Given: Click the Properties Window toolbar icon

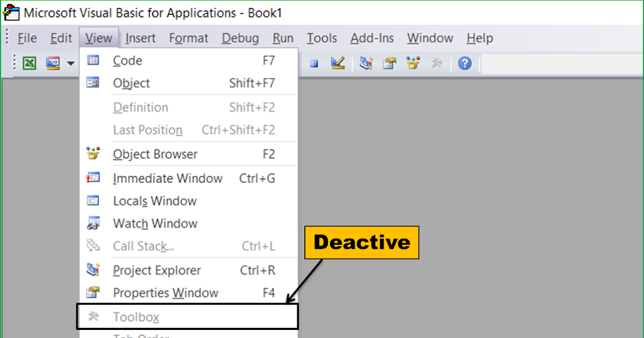Looking at the screenshot, I should pyautogui.click(x=389, y=63).
